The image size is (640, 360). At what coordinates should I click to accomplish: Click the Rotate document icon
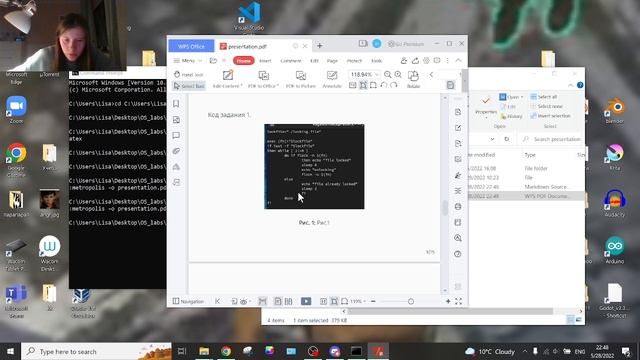click(413, 79)
